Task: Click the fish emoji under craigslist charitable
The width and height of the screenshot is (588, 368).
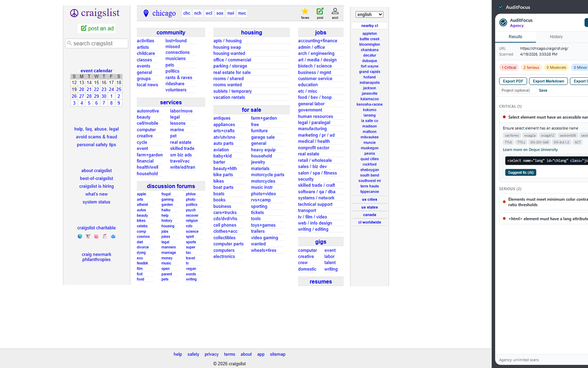Action: [113, 236]
